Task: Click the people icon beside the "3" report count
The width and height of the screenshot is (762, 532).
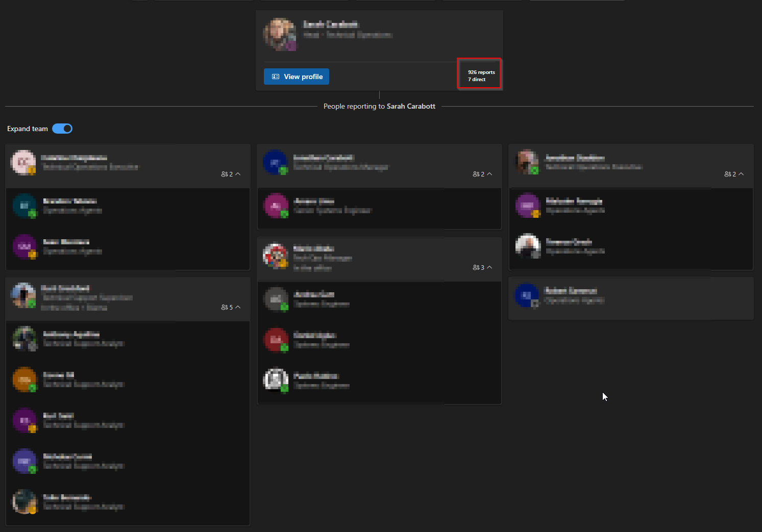Action: click(475, 267)
